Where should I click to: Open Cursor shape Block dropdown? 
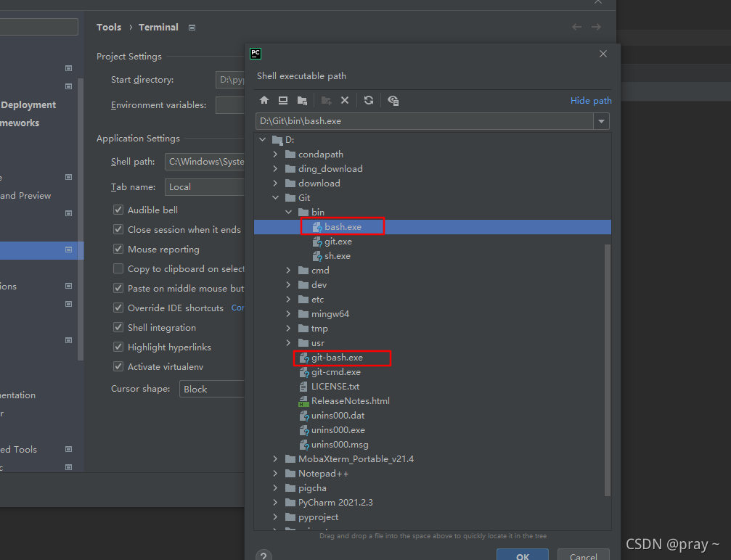[x=212, y=389]
